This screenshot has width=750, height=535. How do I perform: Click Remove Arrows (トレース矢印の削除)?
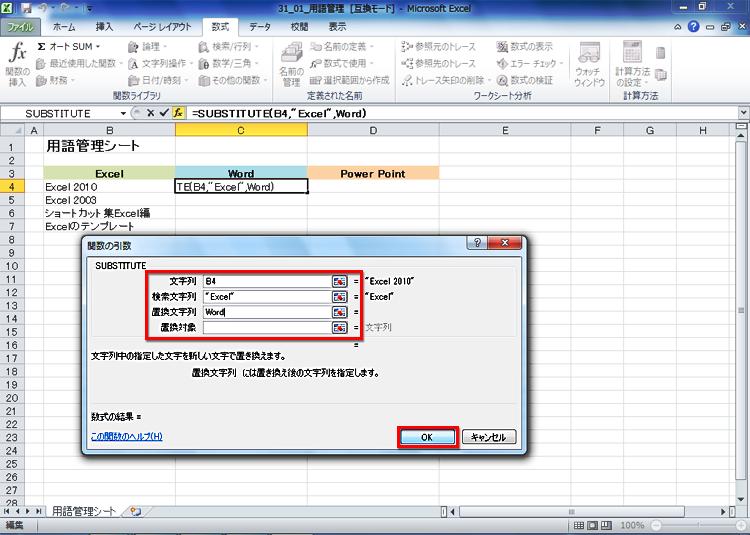click(446, 80)
